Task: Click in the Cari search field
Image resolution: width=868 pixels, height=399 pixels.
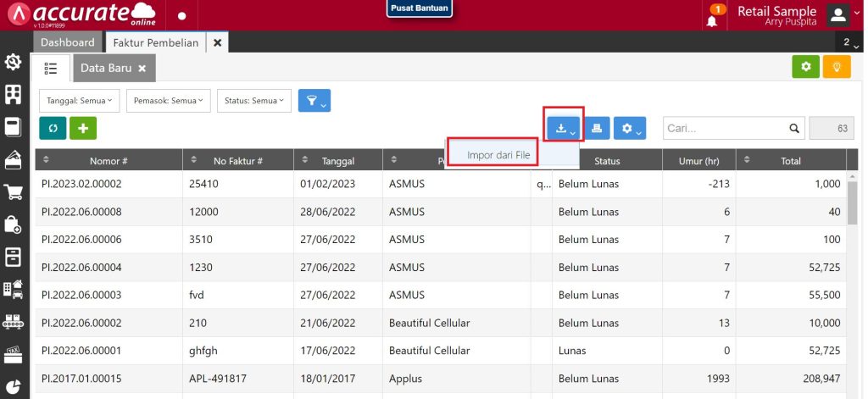Action: click(725, 129)
